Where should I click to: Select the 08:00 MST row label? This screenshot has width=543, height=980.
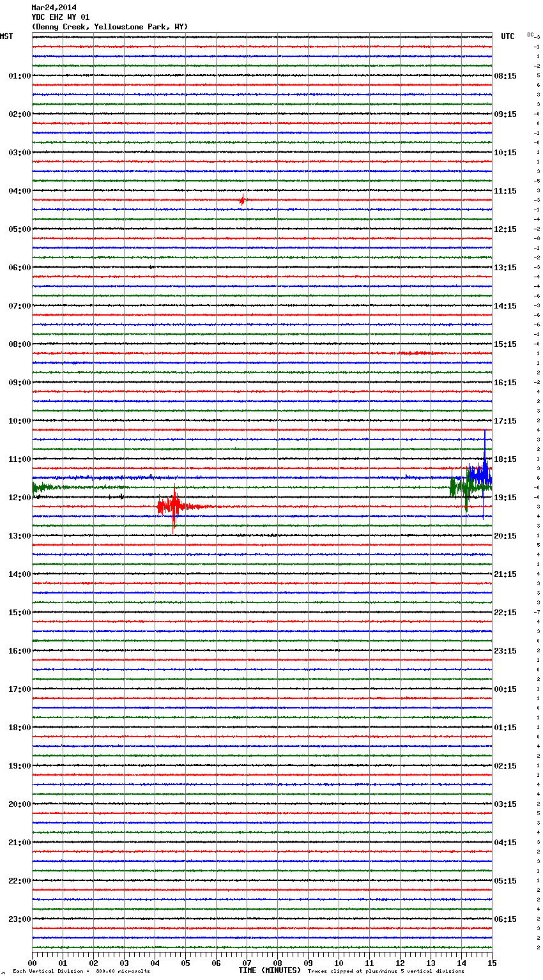(20, 344)
